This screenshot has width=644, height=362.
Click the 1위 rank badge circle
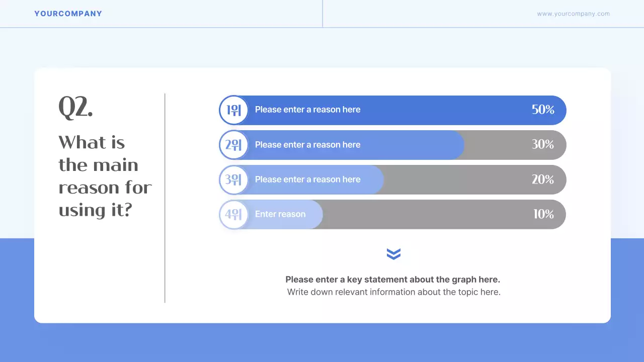[x=234, y=110]
